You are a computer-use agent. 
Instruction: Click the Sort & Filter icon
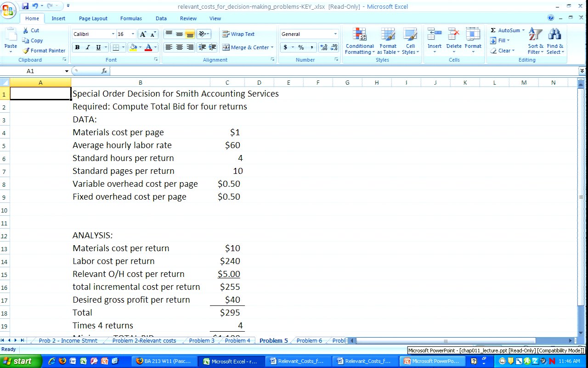tap(535, 34)
